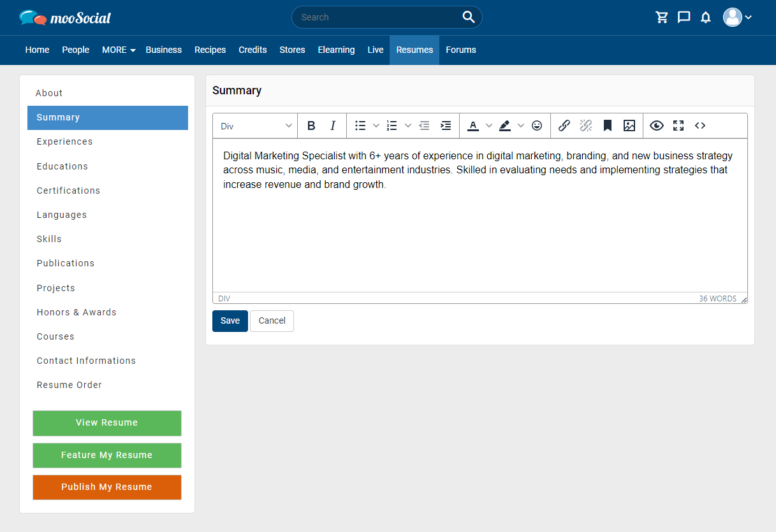Select the Summary sidebar section

tap(108, 117)
